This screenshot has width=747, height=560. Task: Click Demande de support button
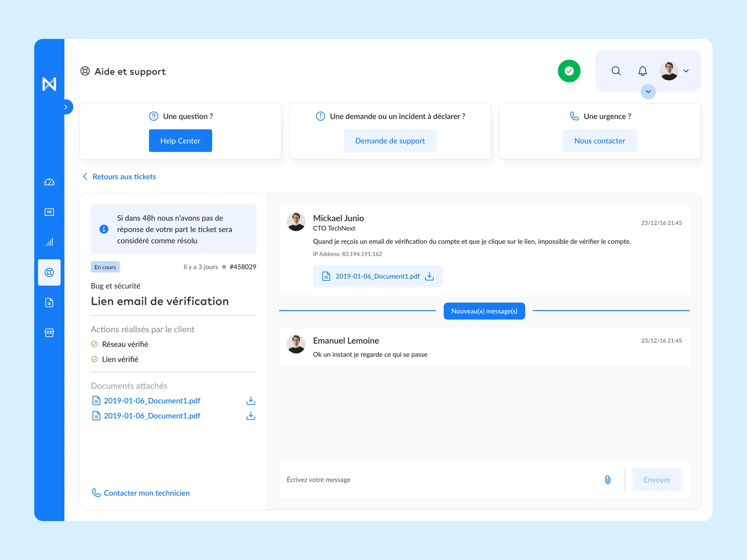pyautogui.click(x=390, y=141)
